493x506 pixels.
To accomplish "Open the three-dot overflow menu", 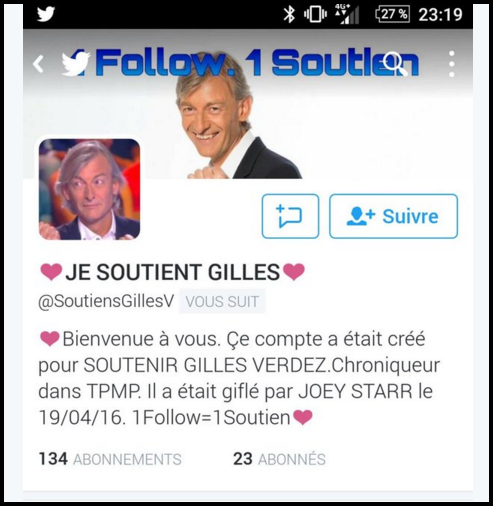I will click(452, 64).
